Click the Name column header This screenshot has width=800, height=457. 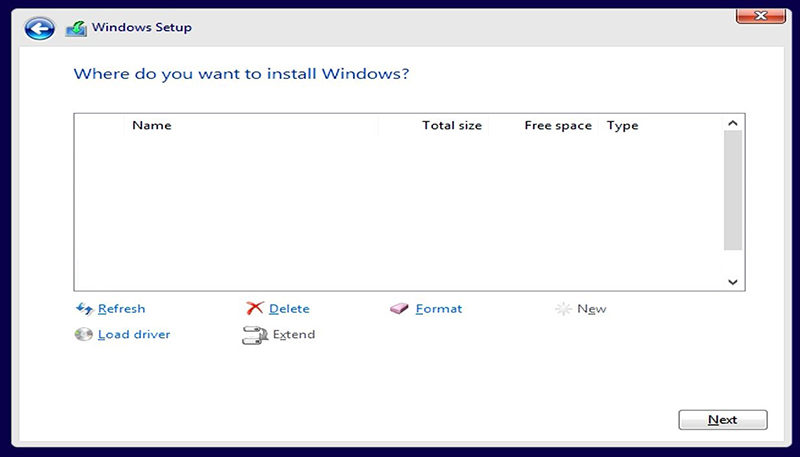tap(152, 126)
